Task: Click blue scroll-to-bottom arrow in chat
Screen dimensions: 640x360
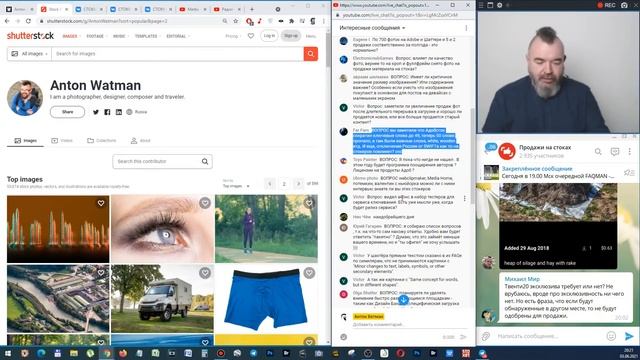Action: pos(403,300)
